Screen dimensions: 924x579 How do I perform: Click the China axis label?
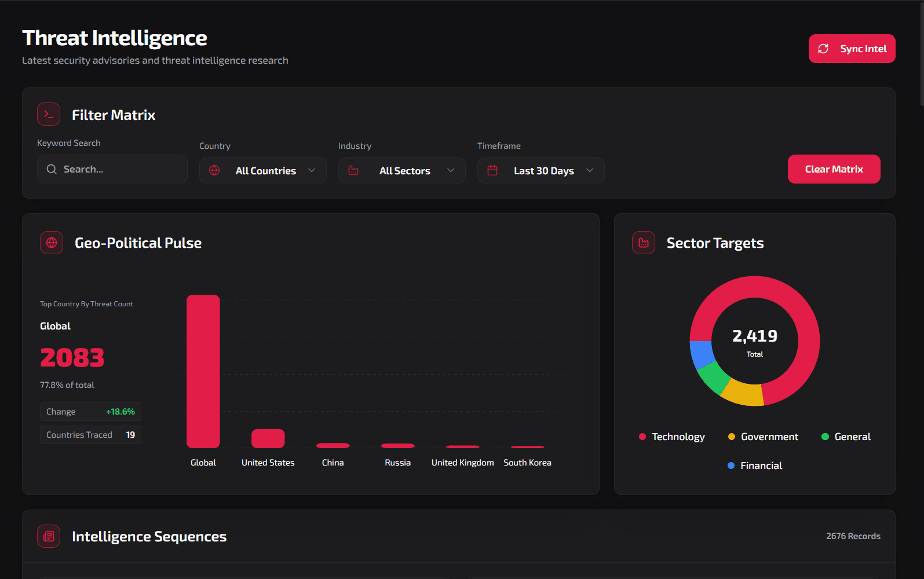tap(333, 463)
